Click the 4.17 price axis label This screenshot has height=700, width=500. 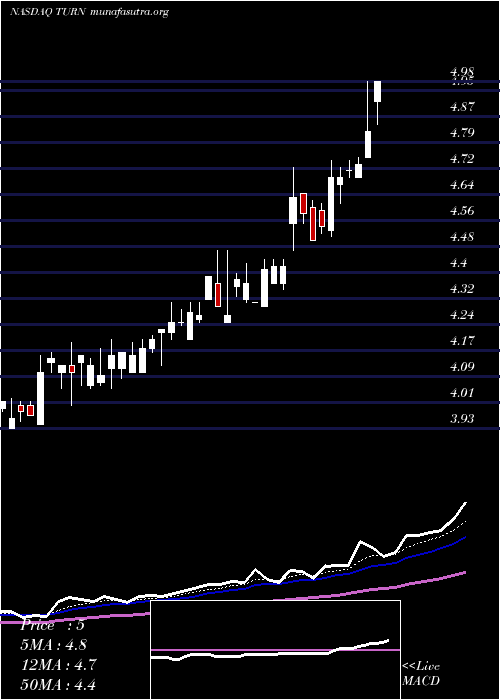pos(461,341)
